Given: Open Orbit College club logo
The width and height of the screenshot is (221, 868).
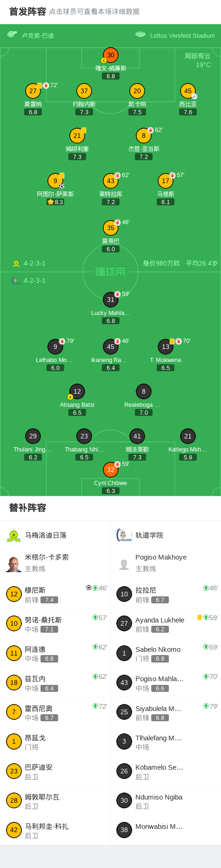Looking at the screenshot, I should click(124, 535).
